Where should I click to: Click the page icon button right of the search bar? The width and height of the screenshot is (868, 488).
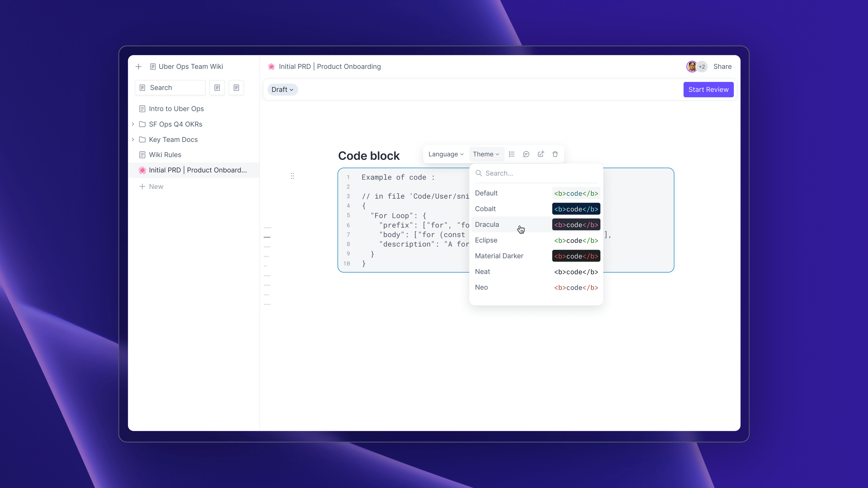217,88
